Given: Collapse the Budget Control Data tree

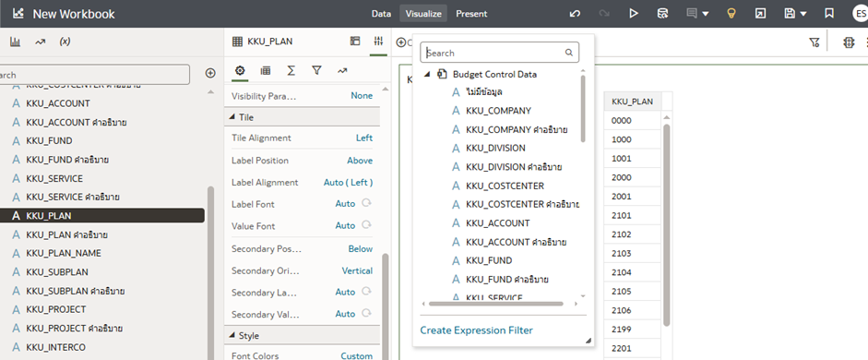Looking at the screenshot, I should coord(427,74).
